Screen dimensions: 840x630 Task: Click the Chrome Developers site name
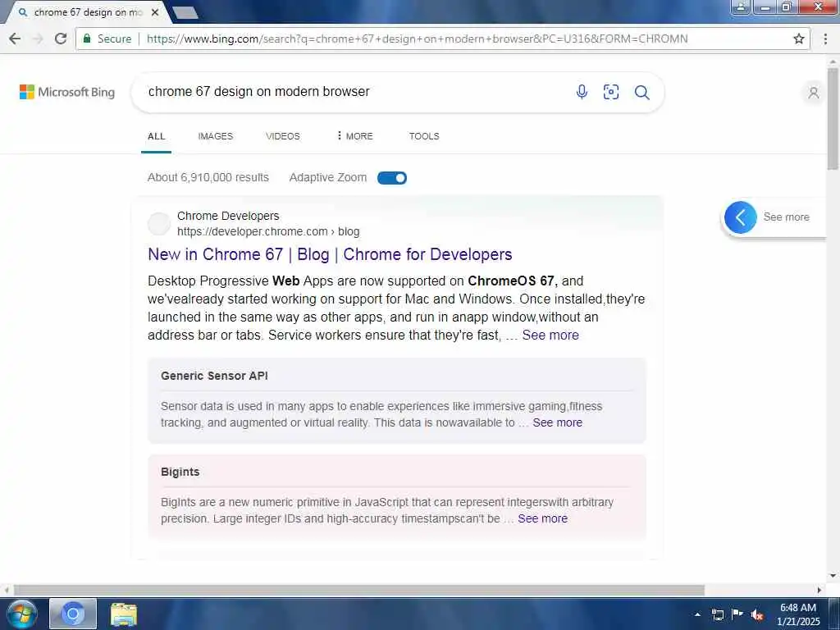click(228, 216)
